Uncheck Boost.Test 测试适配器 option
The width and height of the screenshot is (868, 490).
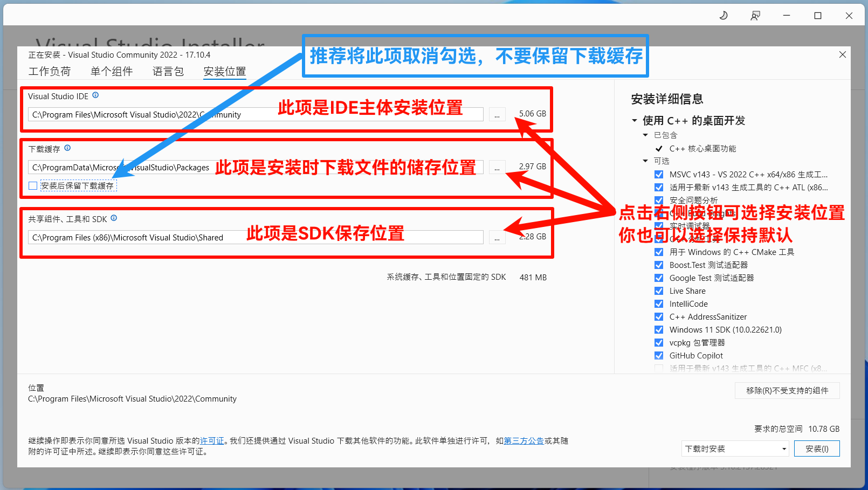[x=659, y=265]
